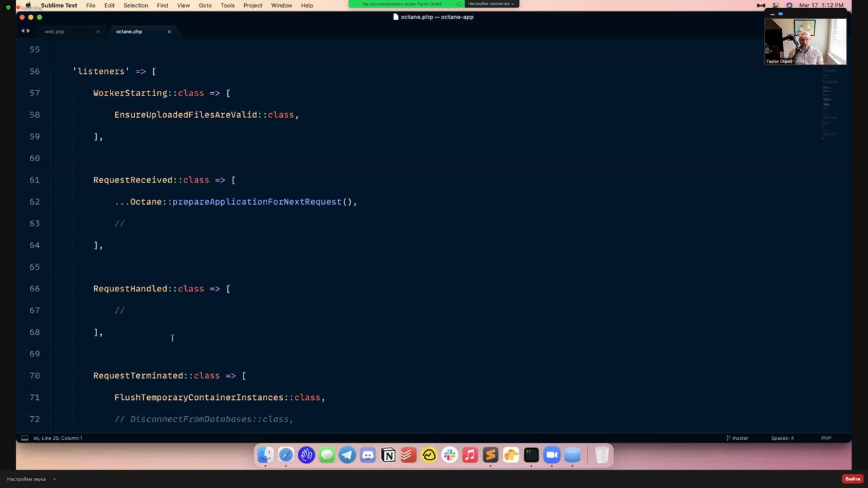The width and height of the screenshot is (868, 488).
Task: Open Zoom from the dock
Action: (x=552, y=455)
